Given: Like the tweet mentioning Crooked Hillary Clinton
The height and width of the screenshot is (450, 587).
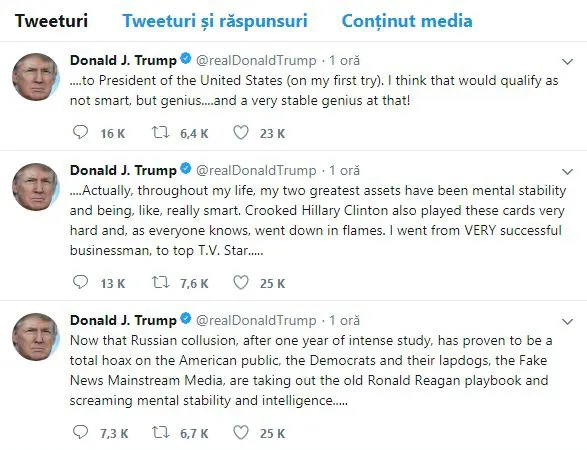Looking at the screenshot, I should [x=241, y=282].
